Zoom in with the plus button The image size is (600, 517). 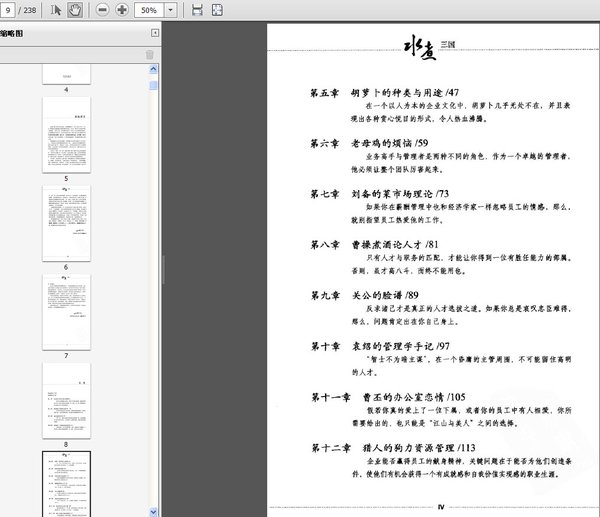[122, 10]
